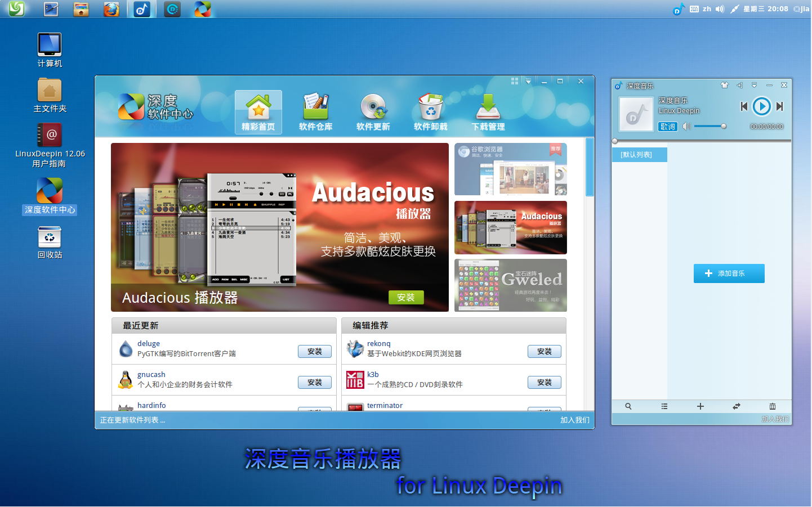The height and width of the screenshot is (507, 812).
Task: Open Software Center title bar dropdown menu
Action: click(528, 82)
